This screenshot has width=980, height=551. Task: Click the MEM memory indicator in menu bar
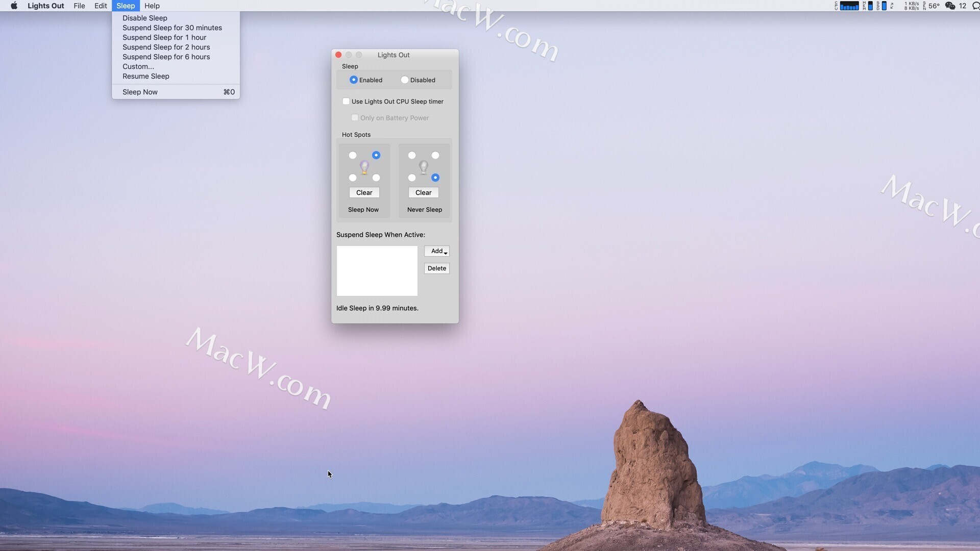point(870,6)
